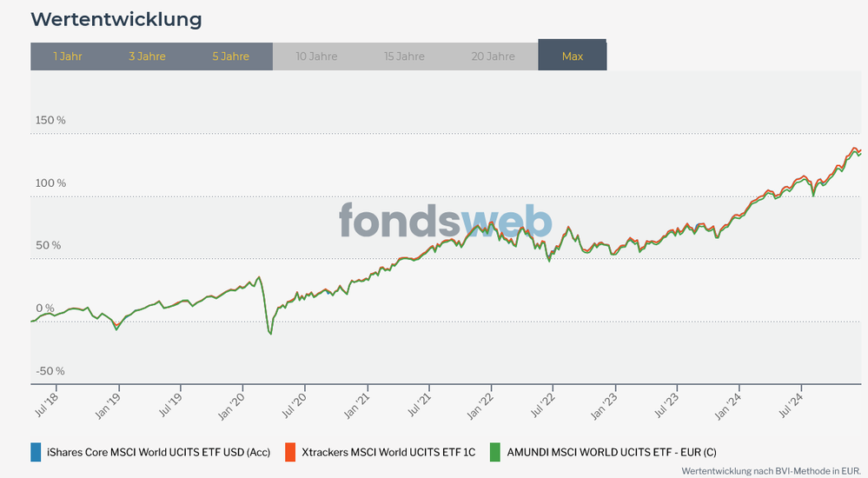868x478 pixels.
Task: Click the Wertentwicklung heading
Action: (116, 19)
